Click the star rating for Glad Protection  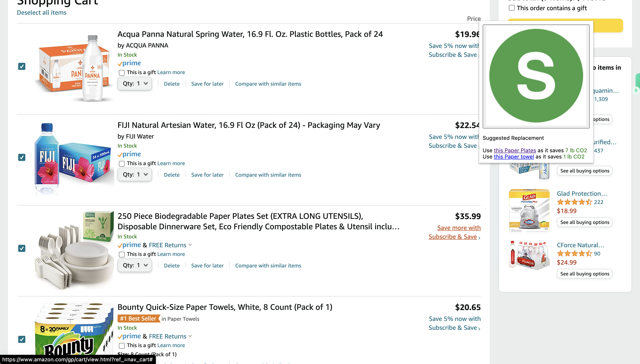[574, 202]
